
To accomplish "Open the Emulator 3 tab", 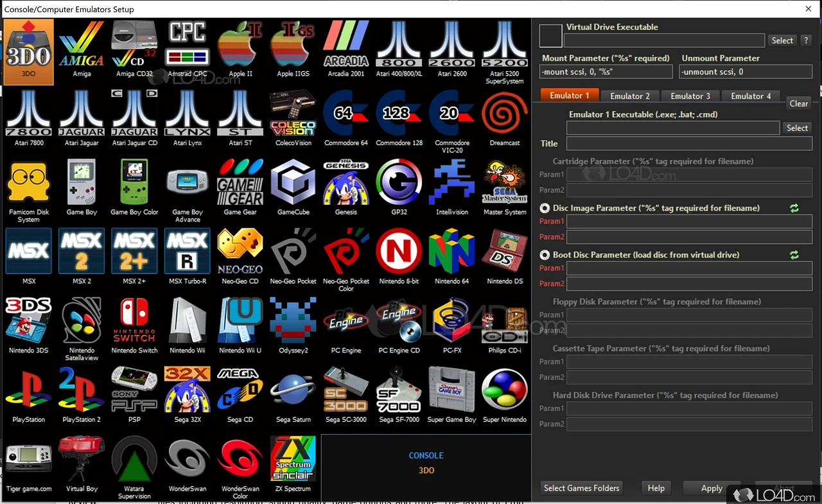I will (690, 96).
